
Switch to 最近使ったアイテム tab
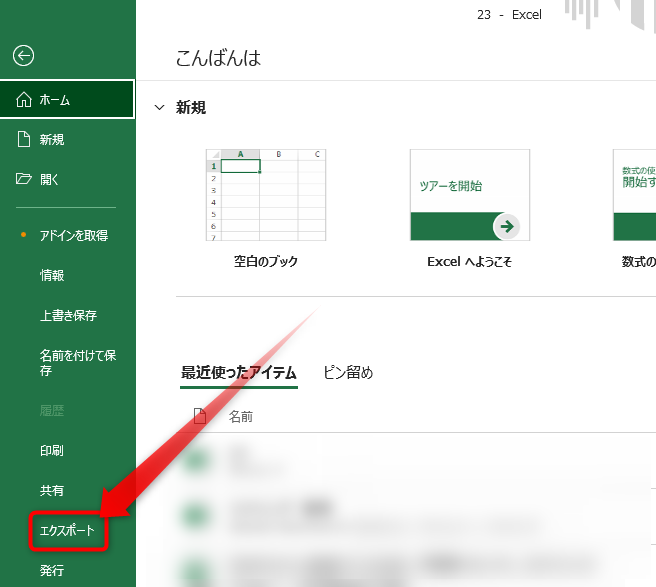(238, 373)
